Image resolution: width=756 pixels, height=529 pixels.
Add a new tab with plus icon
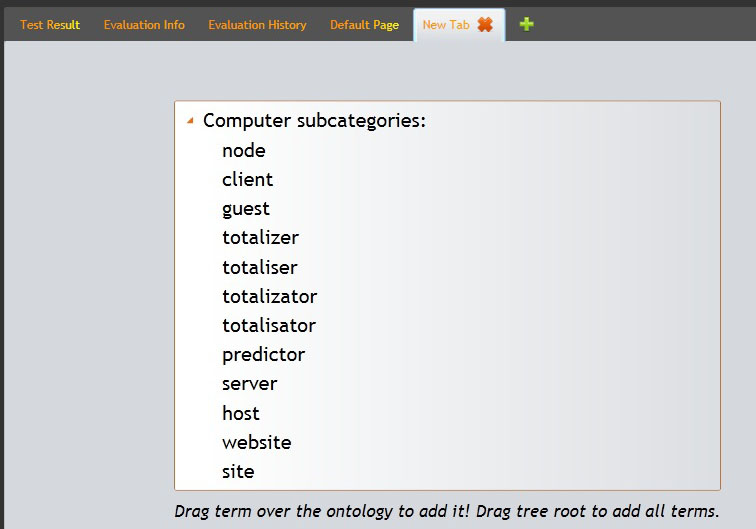(527, 24)
